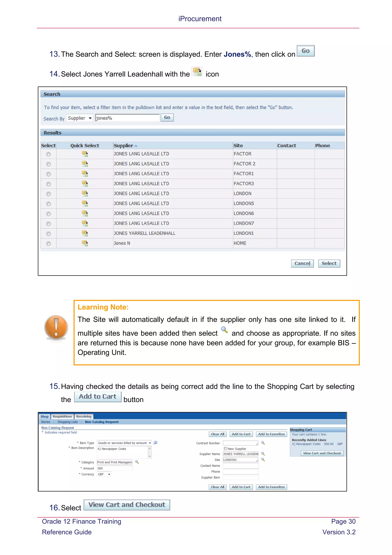
Task: Click quick select icon for FACTOR 2 row
Action: [85, 164]
